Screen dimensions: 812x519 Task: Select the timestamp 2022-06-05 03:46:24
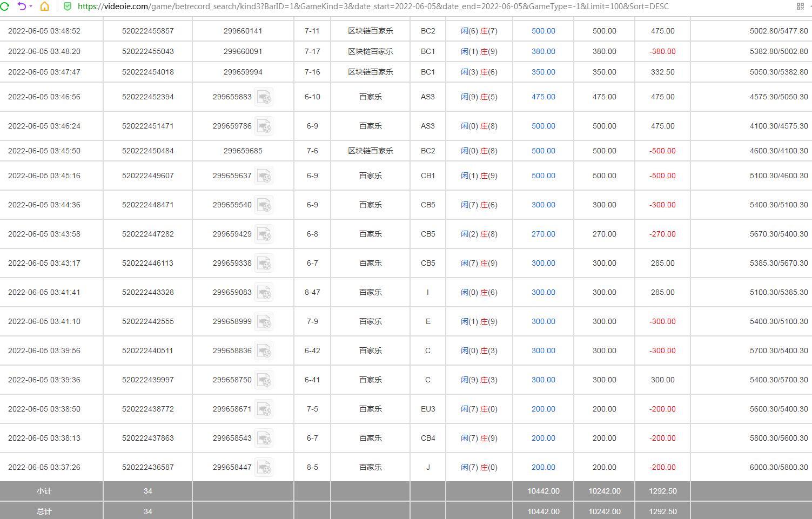point(44,126)
